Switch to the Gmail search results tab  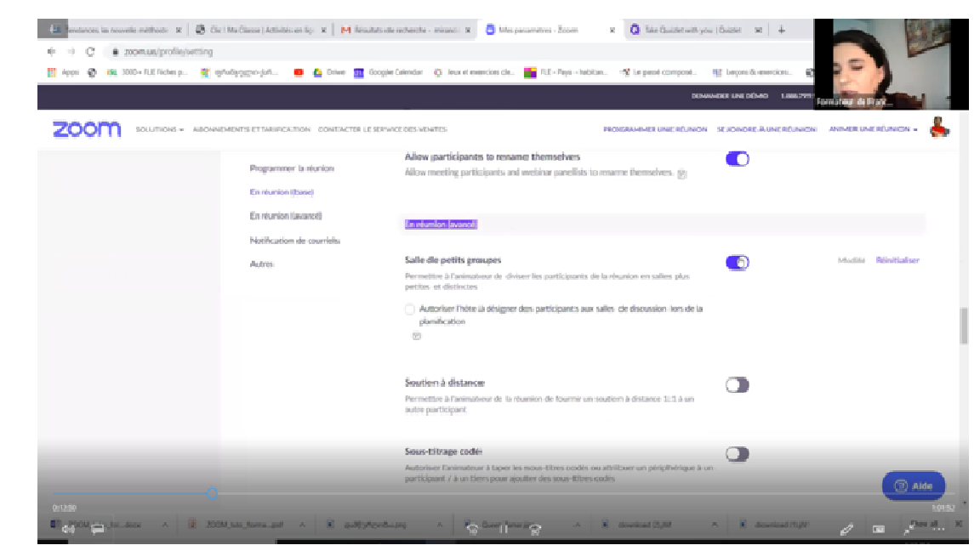[x=402, y=30]
